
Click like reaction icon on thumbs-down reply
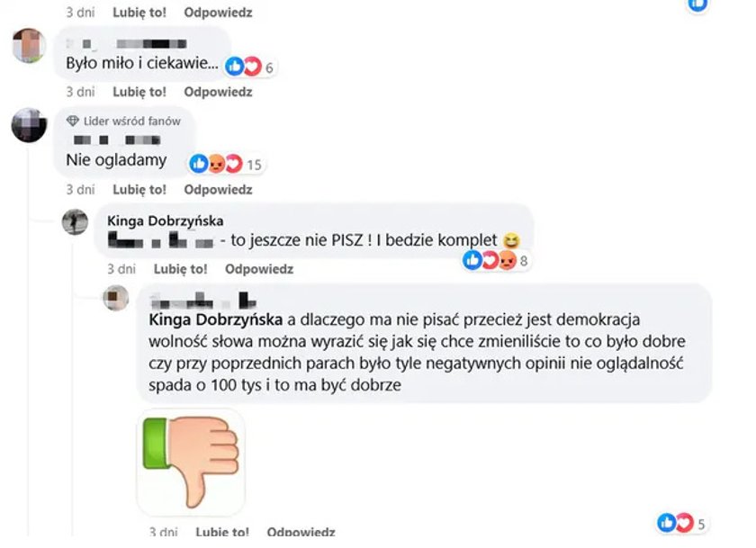[667, 523]
